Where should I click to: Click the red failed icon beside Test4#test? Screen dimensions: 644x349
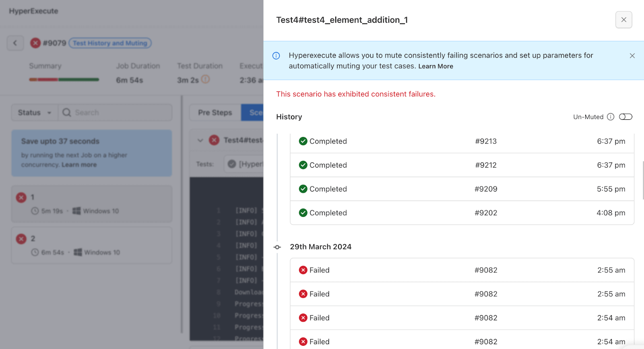point(214,140)
